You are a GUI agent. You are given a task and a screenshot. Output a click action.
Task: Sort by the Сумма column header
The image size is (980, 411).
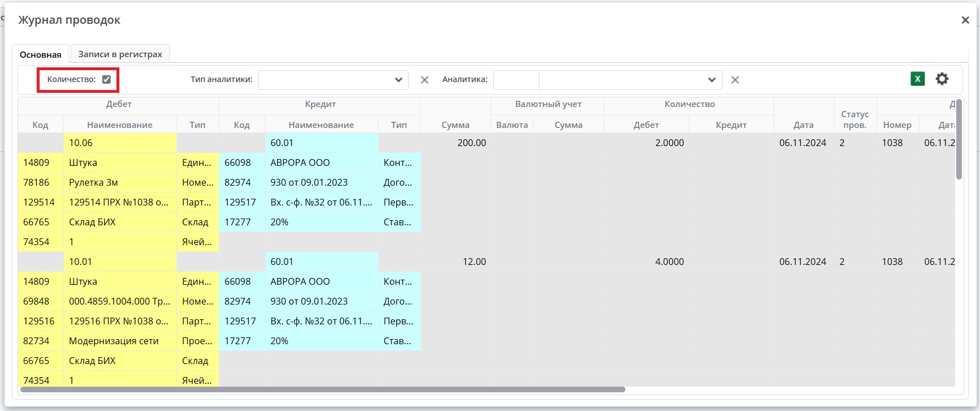[455, 125]
